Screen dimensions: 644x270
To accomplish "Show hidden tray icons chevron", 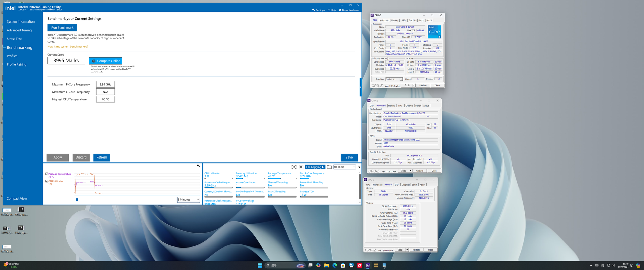I will point(591,265).
